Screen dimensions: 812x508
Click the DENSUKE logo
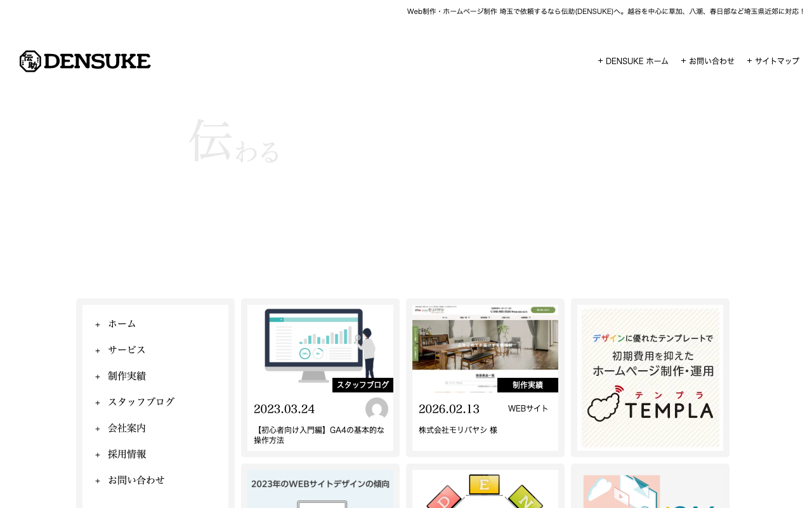coord(85,61)
